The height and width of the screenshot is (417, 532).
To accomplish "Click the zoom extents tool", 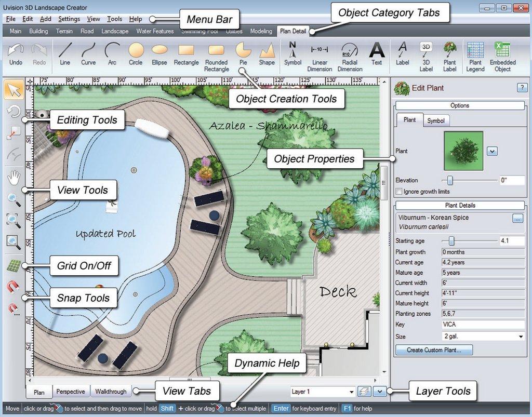I will click(x=14, y=242).
